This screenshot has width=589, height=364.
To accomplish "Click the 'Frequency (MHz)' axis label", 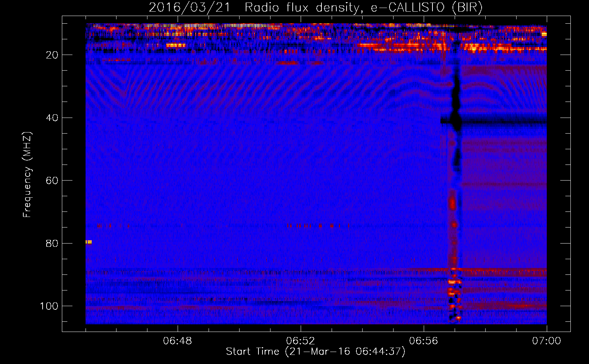I will click(x=27, y=175).
